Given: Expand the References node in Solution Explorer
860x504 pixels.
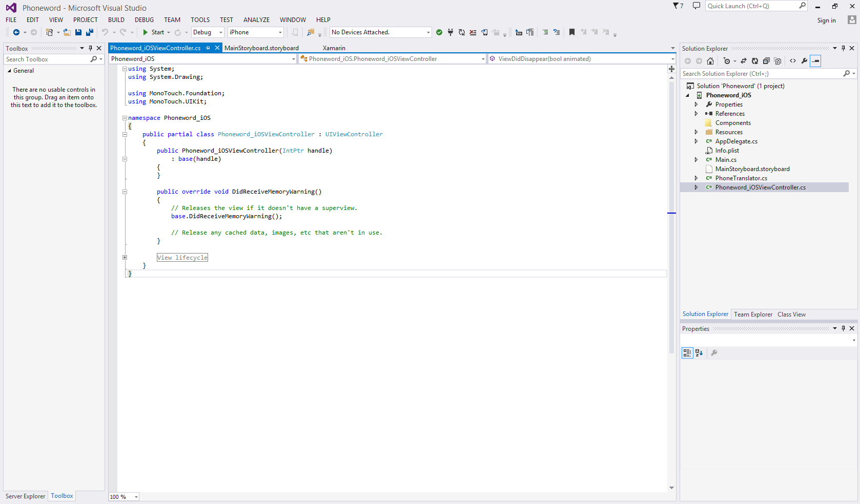Looking at the screenshot, I should [696, 114].
